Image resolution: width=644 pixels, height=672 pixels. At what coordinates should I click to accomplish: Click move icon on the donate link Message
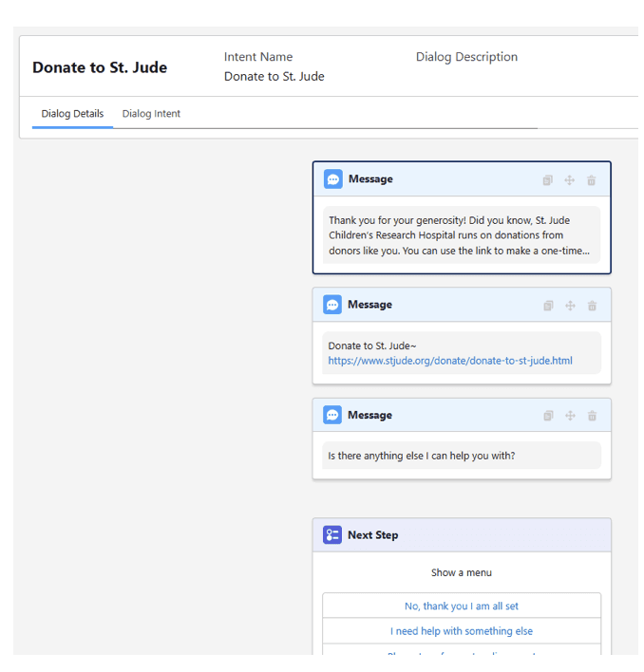(x=570, y=306)
